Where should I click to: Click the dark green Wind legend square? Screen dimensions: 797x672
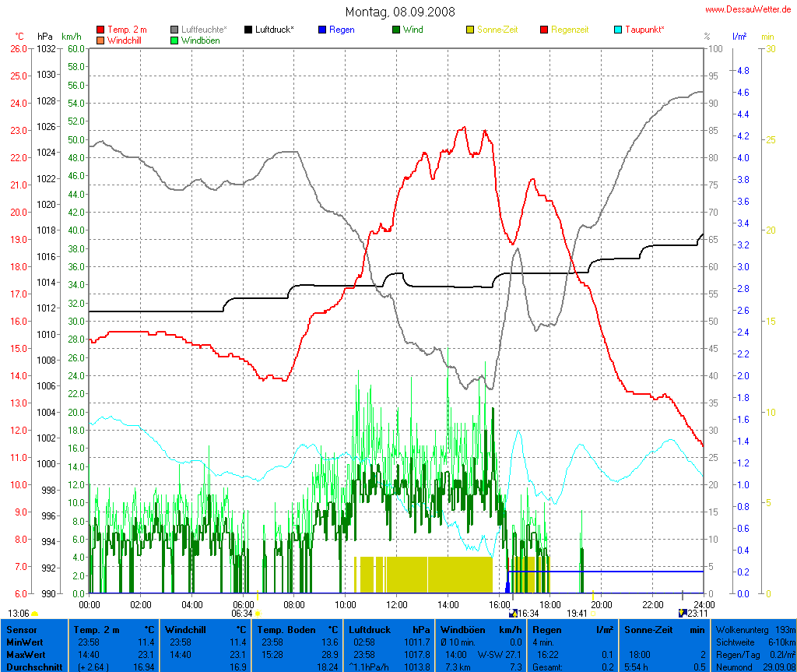[396, 30]
